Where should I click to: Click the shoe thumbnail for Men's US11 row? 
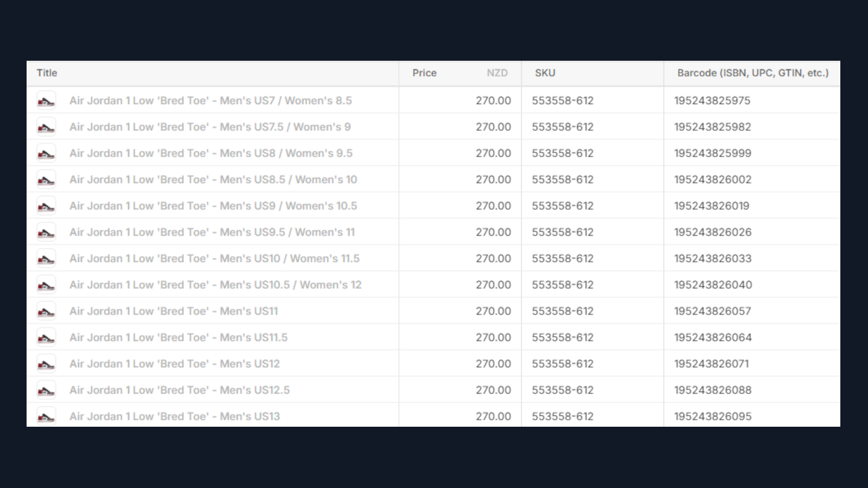46,311
